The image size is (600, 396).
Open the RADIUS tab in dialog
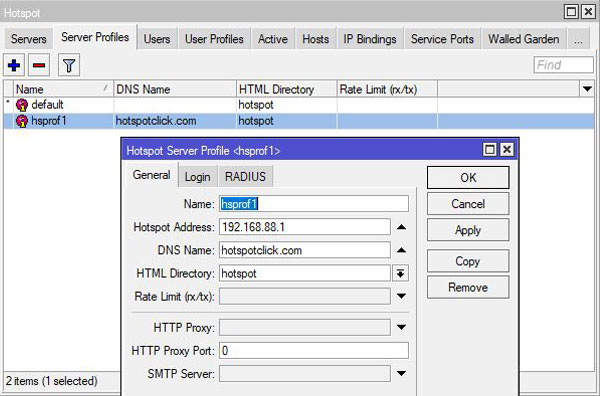(x=245, y=177)
